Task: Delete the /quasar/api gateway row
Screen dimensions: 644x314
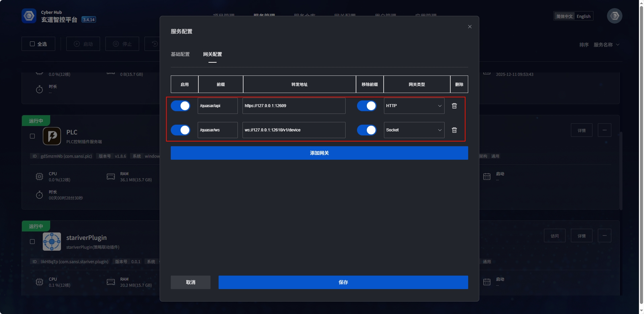Action: tap(454, 106)
